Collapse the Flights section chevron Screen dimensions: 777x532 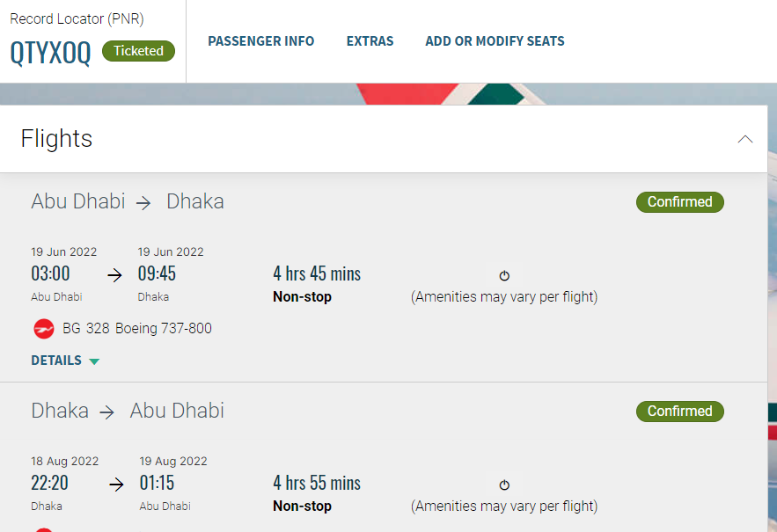coord(744,139)
